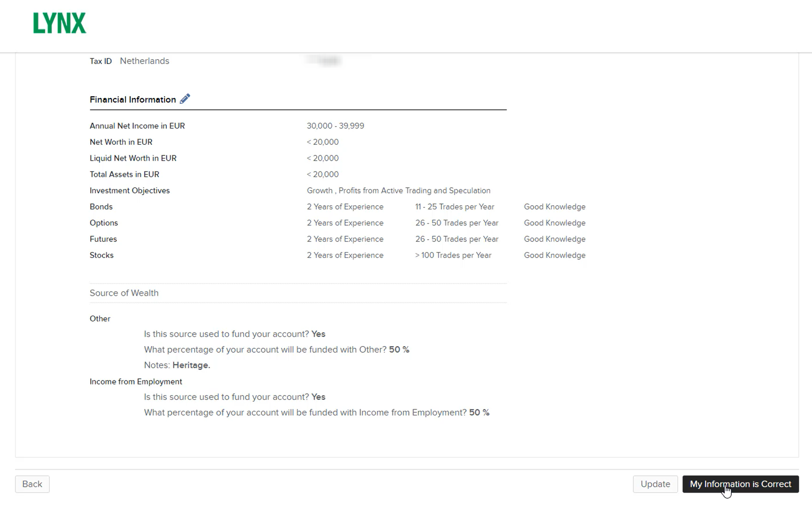Select the Notes: Heritage. line
This screenshot has height=505, width=812.
click(x=177, y=366)
